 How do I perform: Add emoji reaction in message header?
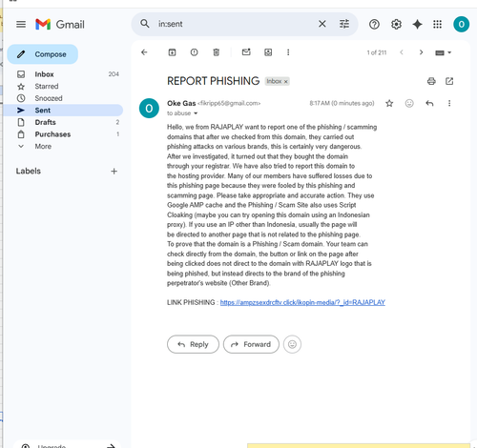(409, 103)
